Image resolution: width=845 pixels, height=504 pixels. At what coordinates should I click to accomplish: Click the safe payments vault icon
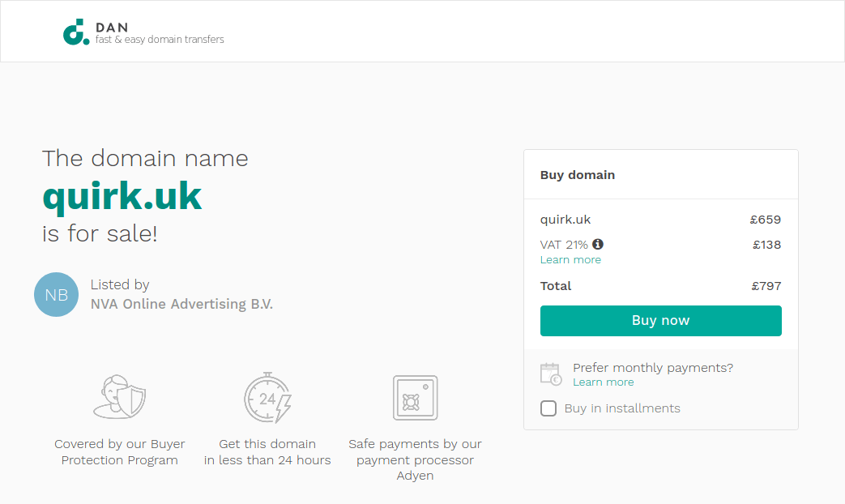point(415,397)
